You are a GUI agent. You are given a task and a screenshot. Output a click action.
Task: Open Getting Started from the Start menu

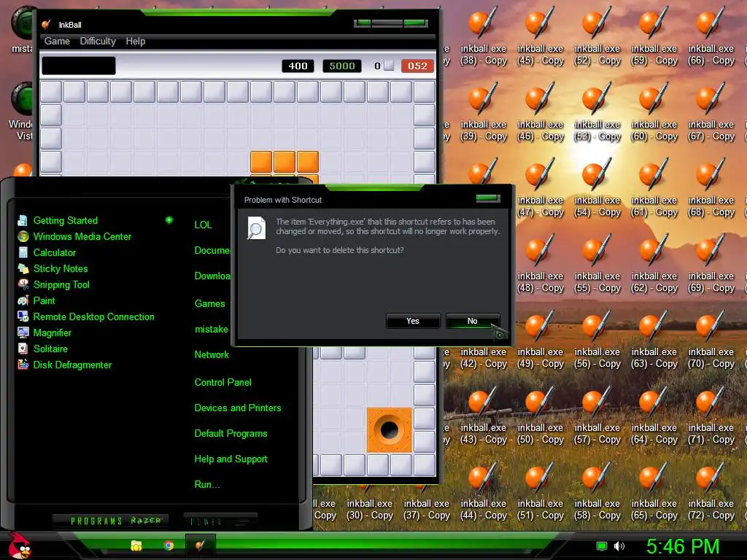65,220
